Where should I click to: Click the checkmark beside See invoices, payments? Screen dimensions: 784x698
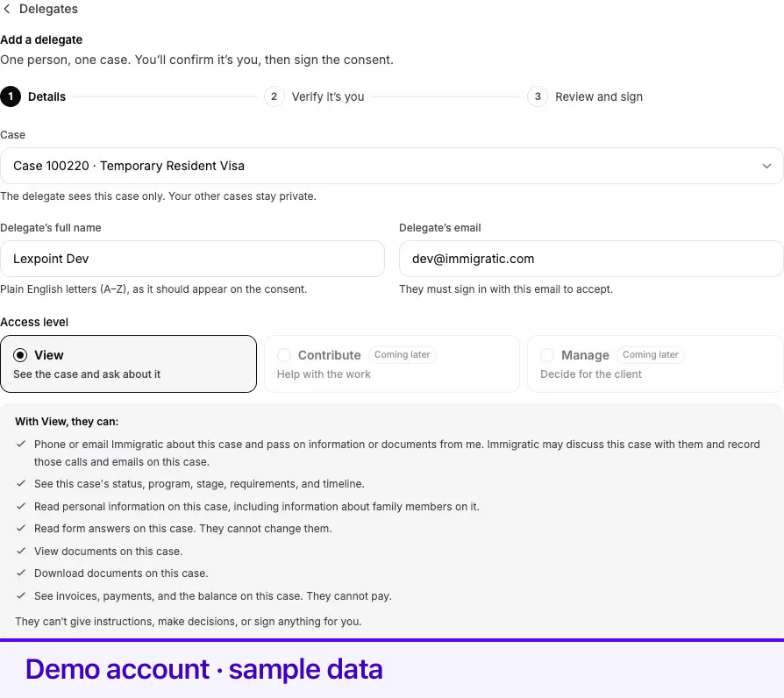point(21,595)
